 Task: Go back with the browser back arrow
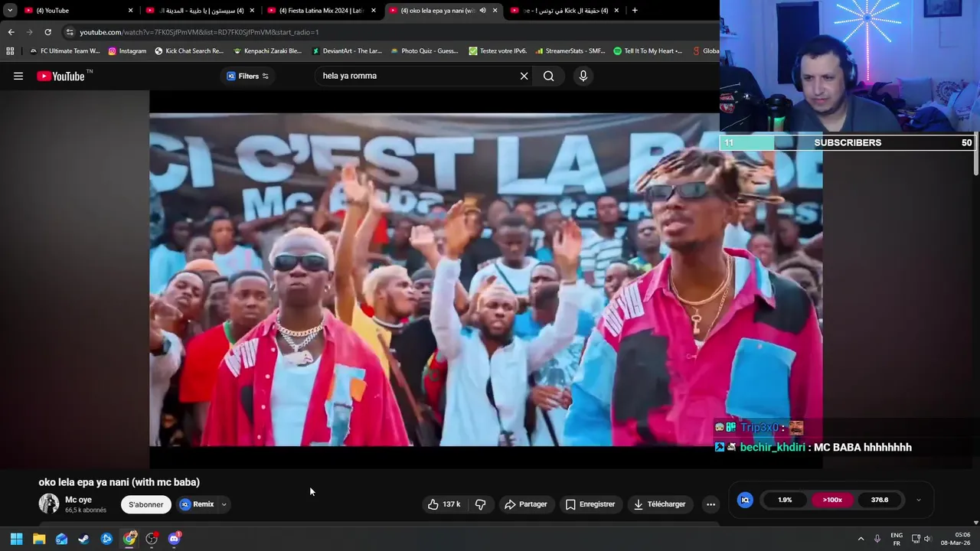11,32
